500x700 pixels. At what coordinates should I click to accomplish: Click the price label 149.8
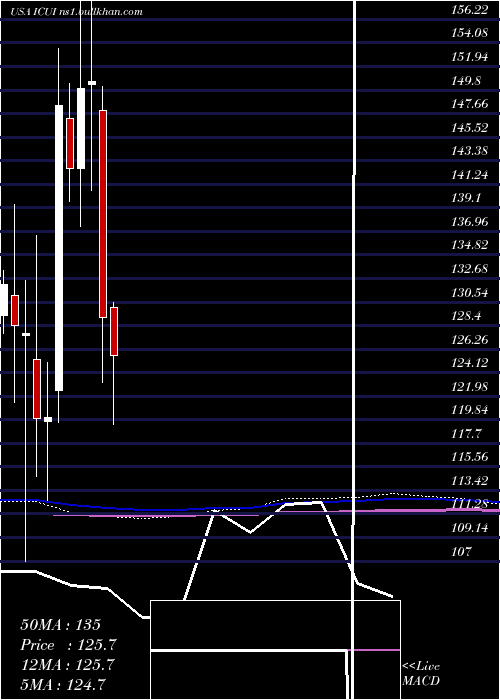point(466,80)
